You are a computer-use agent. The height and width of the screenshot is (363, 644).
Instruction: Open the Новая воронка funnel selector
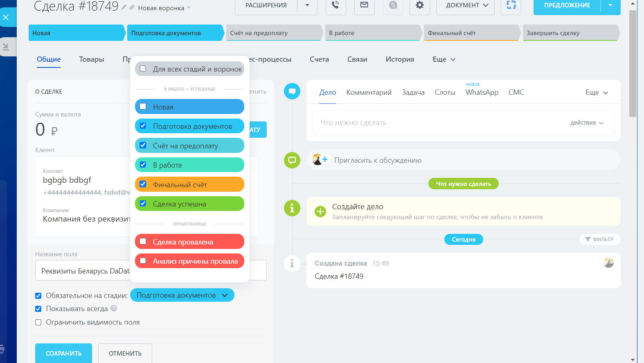[164, 8]
